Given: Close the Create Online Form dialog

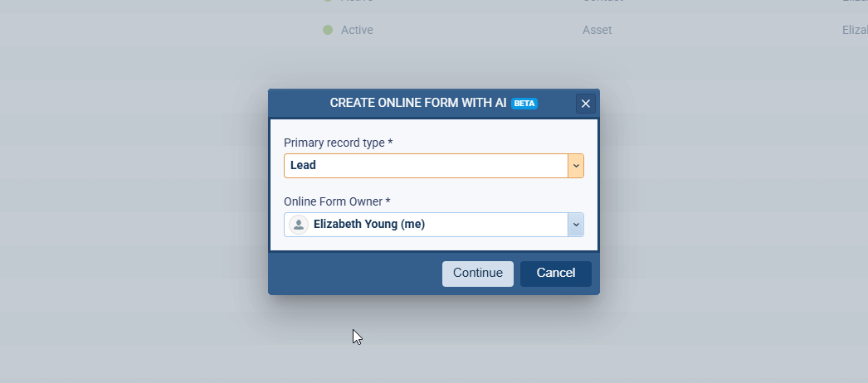Looking at the screenshot, I should pyautogui.click(x=586, y=104).
